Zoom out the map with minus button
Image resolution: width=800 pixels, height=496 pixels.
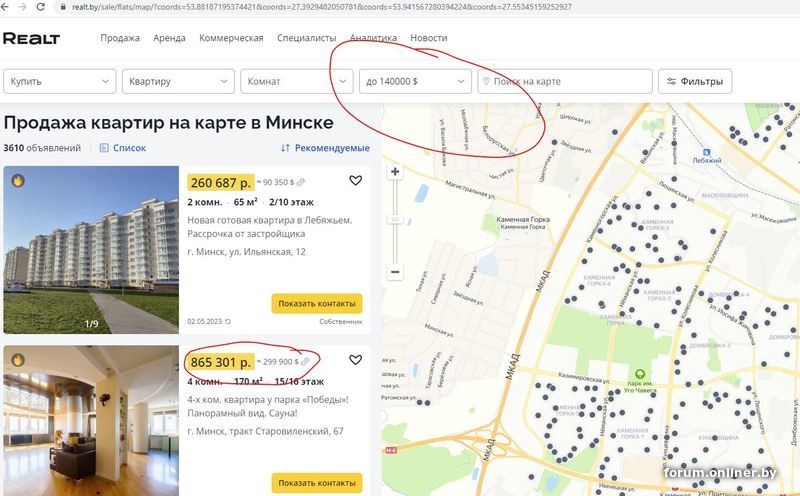pyautogui.click(x=395, y=271)
